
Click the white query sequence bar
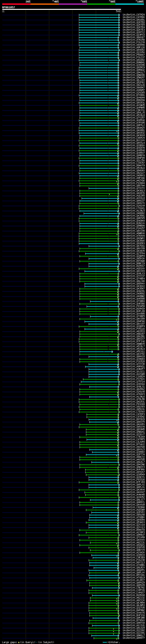pyautogui.click(x=61, y=10)
